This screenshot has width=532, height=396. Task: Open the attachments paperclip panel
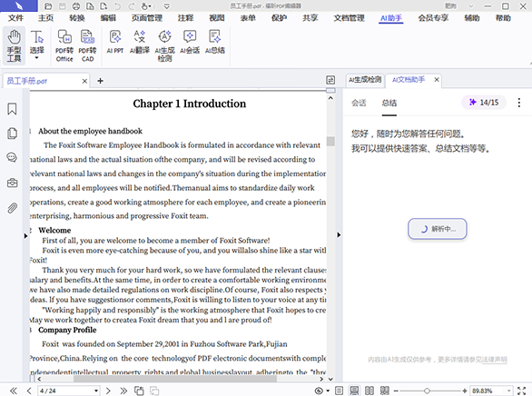tap(12, 208)
